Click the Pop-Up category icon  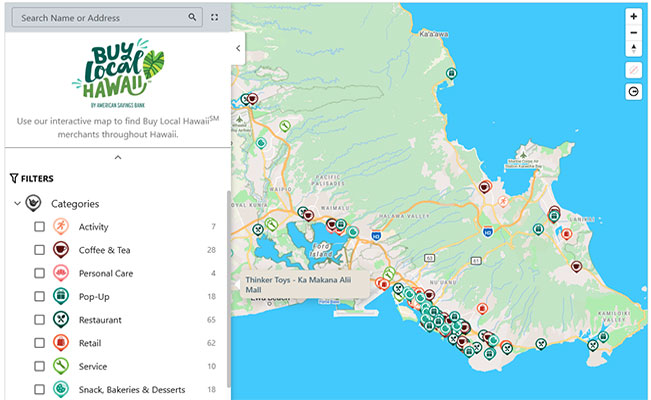pyautogui.click(x=61, y=296)
